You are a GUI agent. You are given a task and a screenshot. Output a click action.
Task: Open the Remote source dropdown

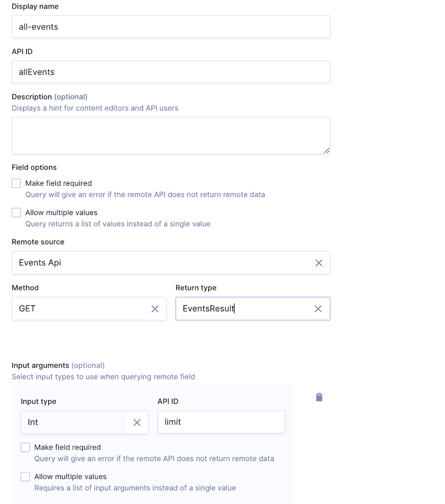[x=160, y=263]
